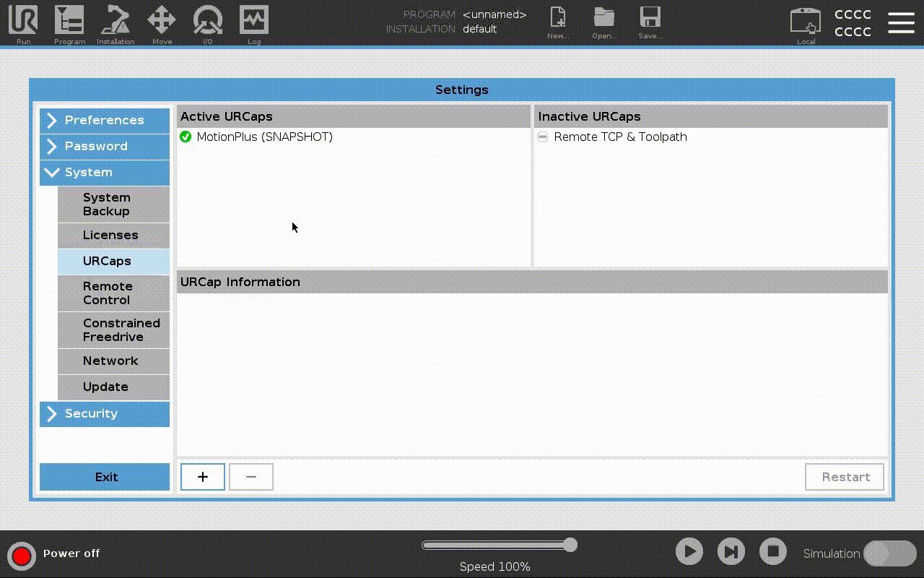The width and height of the screenshot is (924, 578).
Task: Expand the Password section
Action: (105, 147)
